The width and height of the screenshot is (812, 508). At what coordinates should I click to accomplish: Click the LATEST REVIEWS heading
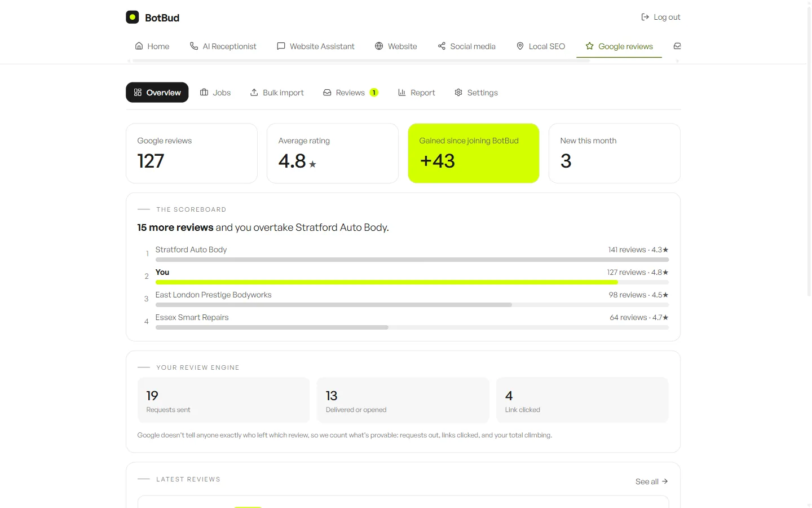click(x=188, y=479)
